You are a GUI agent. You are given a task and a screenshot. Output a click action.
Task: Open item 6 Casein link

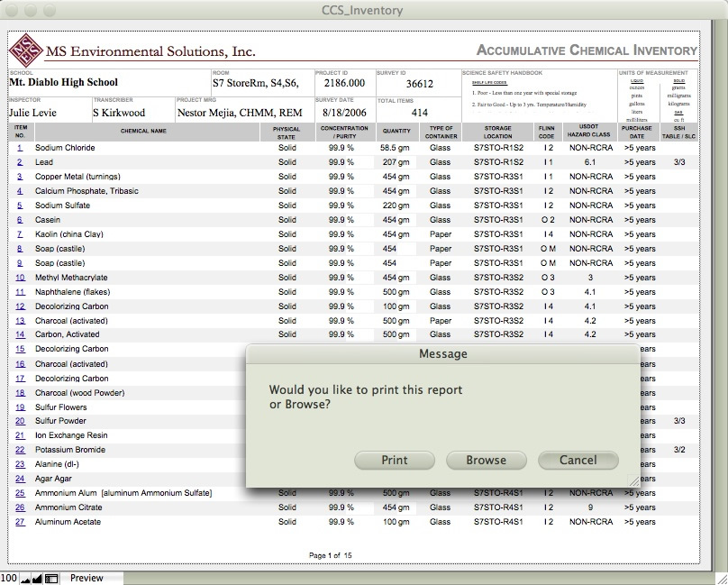click(x=20, y=220)
